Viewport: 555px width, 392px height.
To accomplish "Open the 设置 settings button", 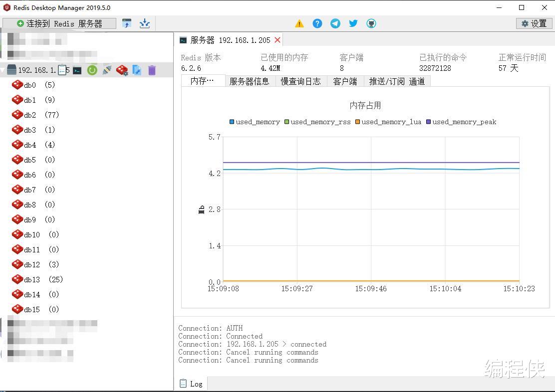I will 534,23.
